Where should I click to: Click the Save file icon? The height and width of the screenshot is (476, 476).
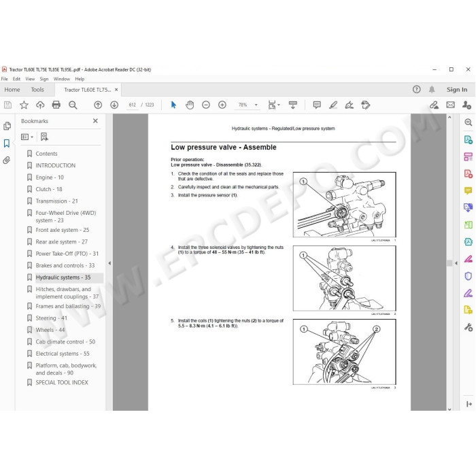[x=7, y=105]
